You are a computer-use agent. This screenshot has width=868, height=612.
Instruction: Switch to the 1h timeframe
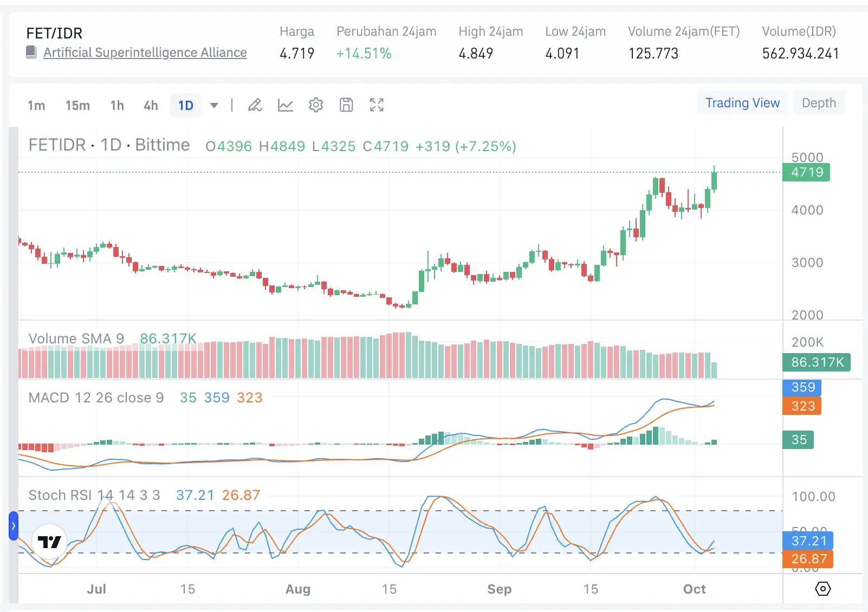coord(117,106)
